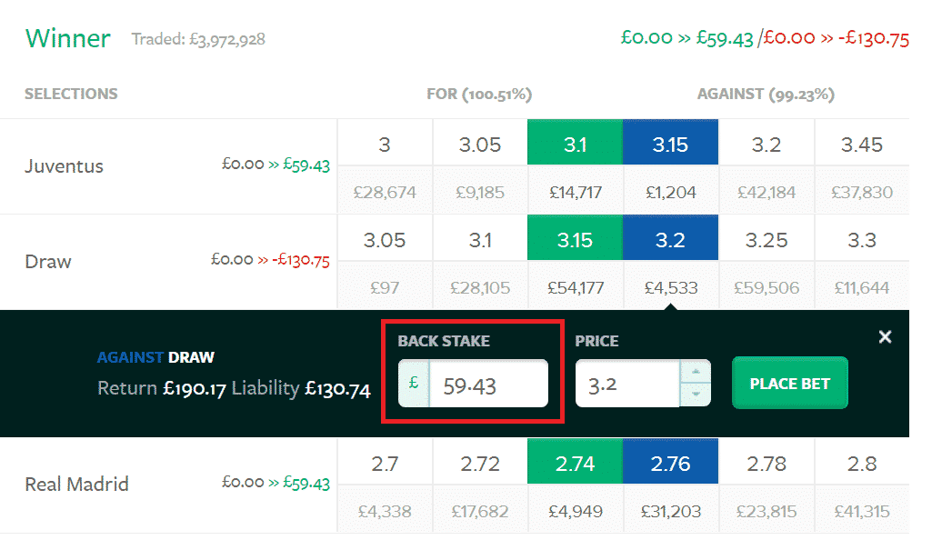Viewport: 932px width, 560px height.
Task: Click the Real Madrid selection name
Action: (76, 485)
